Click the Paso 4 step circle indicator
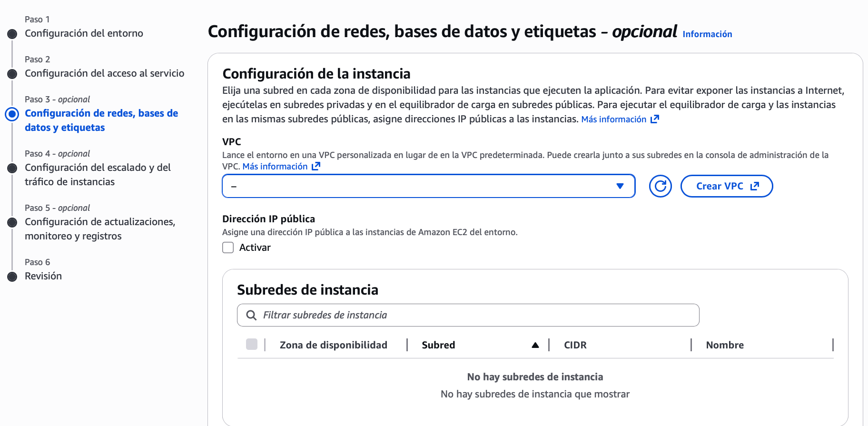Screen dimensions: 868x426 (12, 168)
